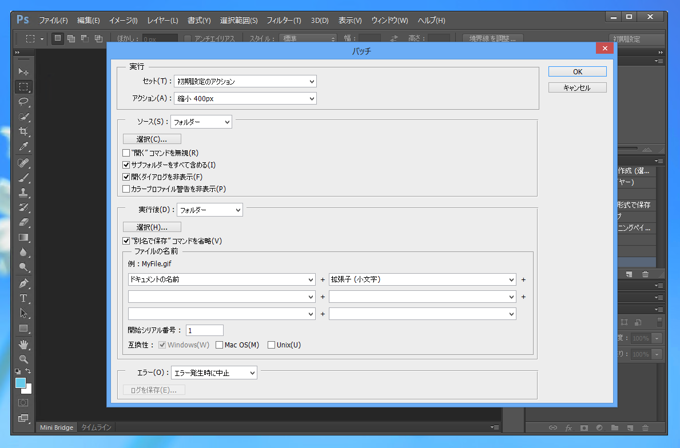Switch to the タイムライン tab

pos(96,428)
